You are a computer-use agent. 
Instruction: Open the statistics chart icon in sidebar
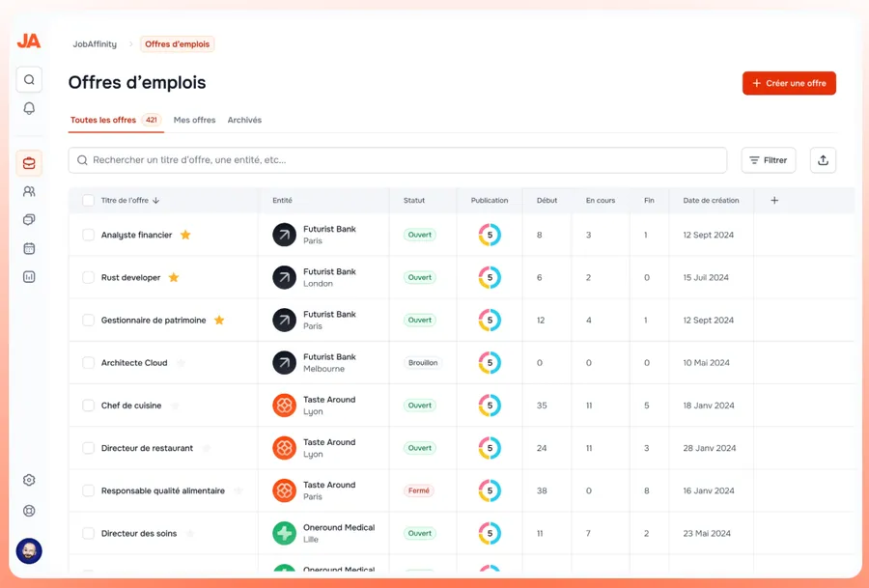(29, 277)
